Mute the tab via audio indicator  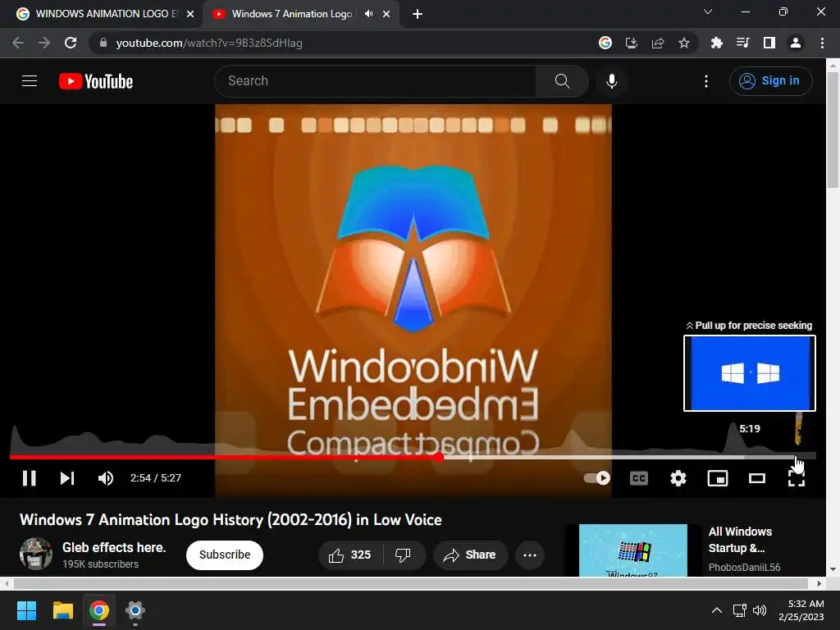click(368, 14)
